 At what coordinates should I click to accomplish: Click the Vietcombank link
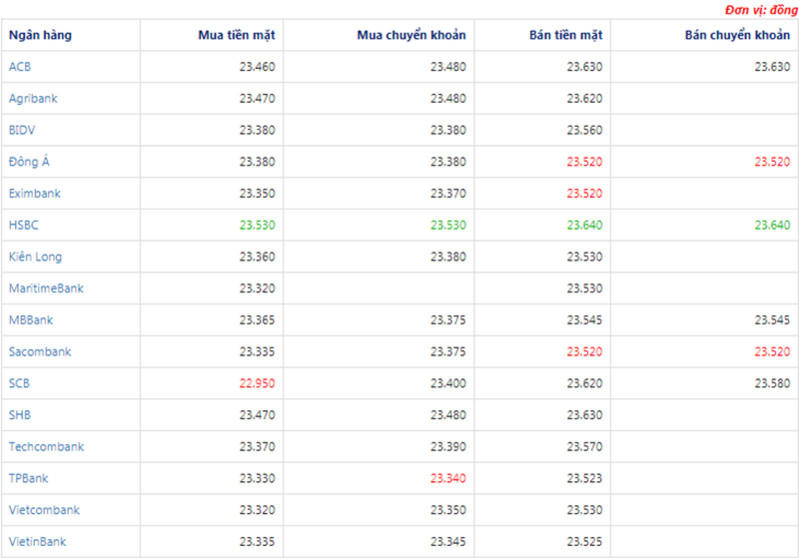click(x=44, y=510)
